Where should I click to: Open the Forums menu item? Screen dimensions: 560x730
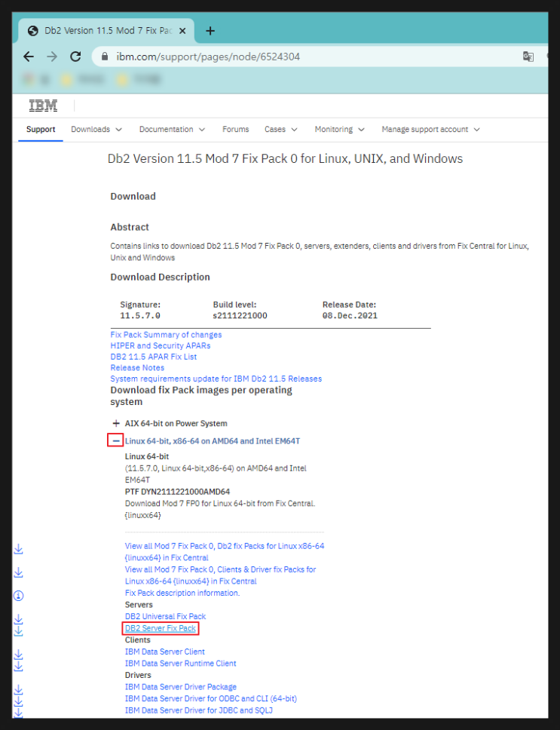[235, 130]
